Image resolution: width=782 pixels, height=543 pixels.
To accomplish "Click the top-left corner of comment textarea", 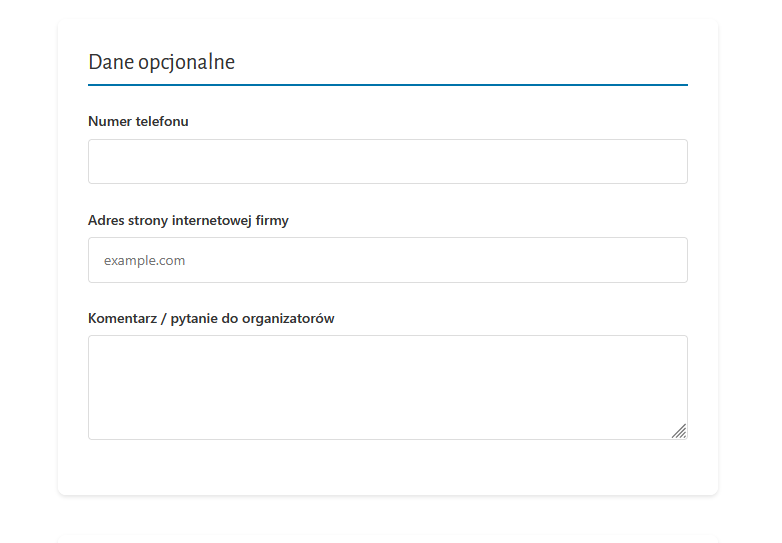I will [x=95, y=342].
